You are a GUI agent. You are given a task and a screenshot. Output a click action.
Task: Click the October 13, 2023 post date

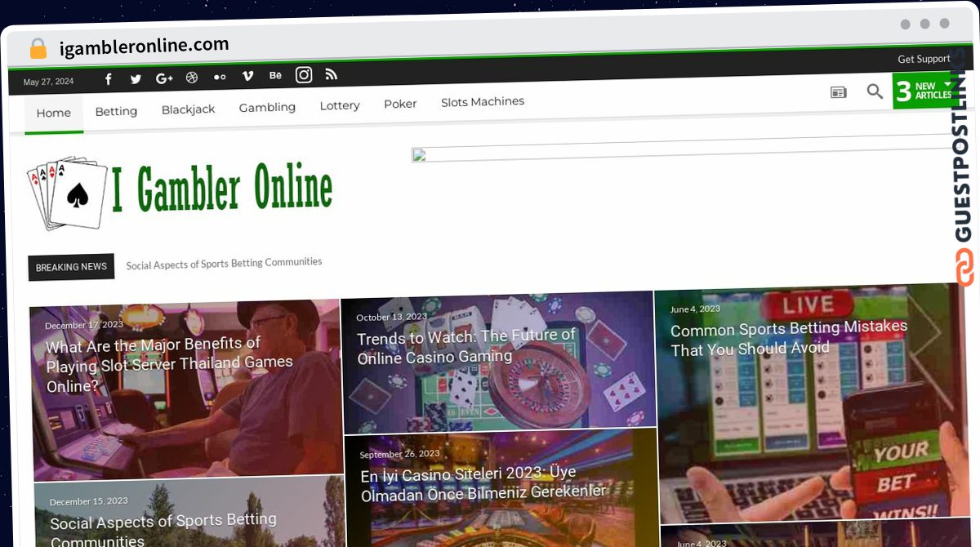click(392, 317)
